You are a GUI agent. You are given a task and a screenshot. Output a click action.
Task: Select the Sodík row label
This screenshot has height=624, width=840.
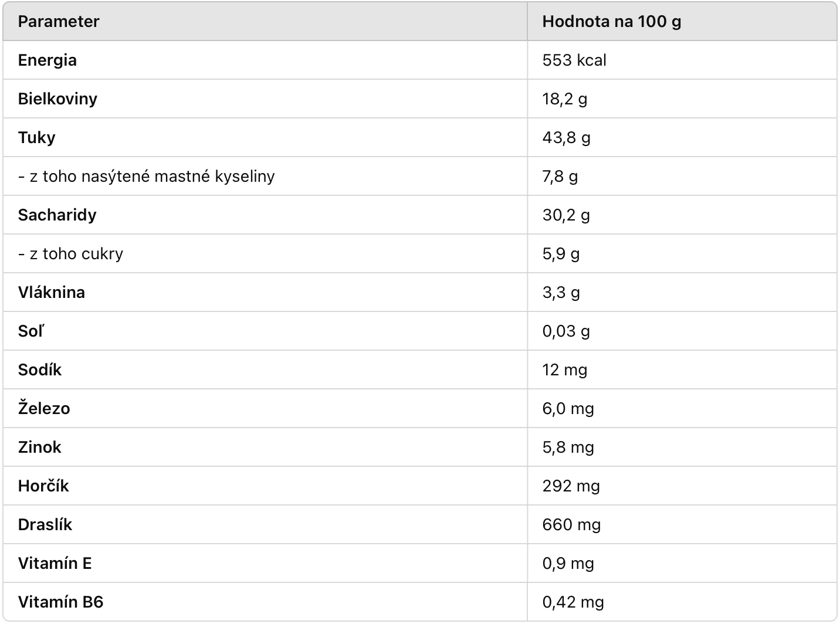click(39, 370)
